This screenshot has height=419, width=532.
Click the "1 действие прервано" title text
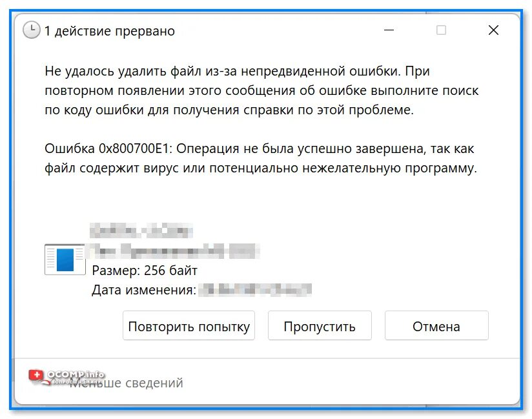pyautogui.click(x=110, y=31)
